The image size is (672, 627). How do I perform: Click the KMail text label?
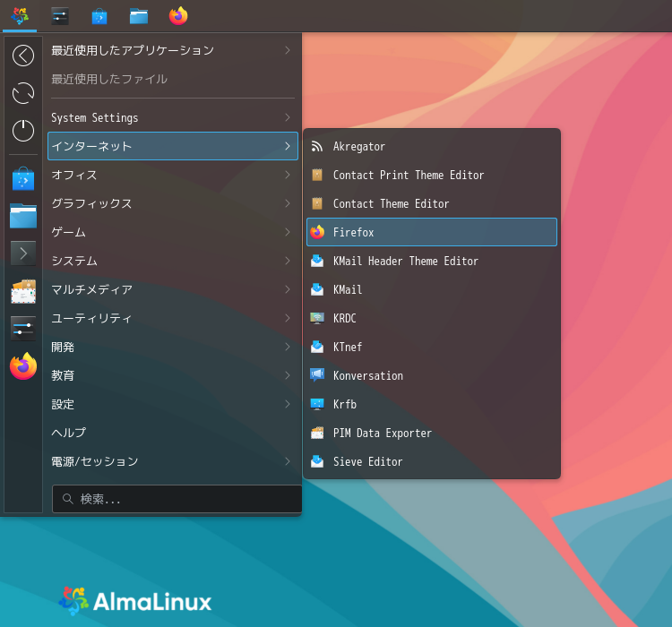[348, 289]
